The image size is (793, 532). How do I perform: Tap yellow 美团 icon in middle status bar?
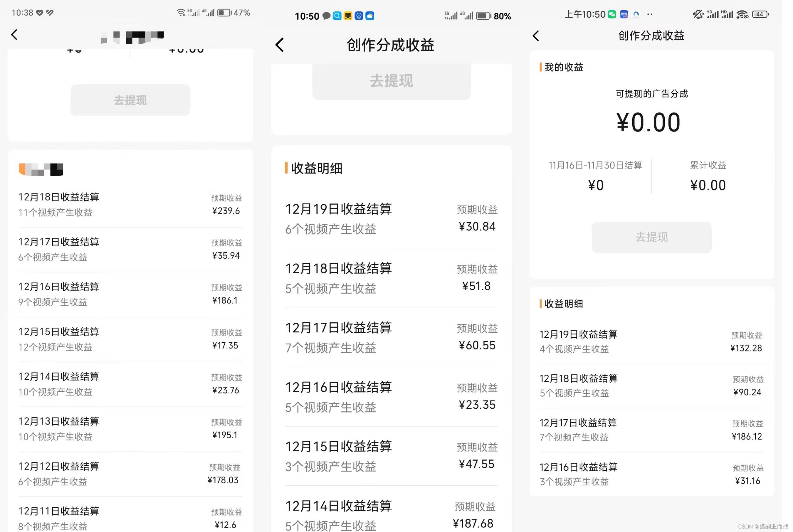click(x=348, y=16)
